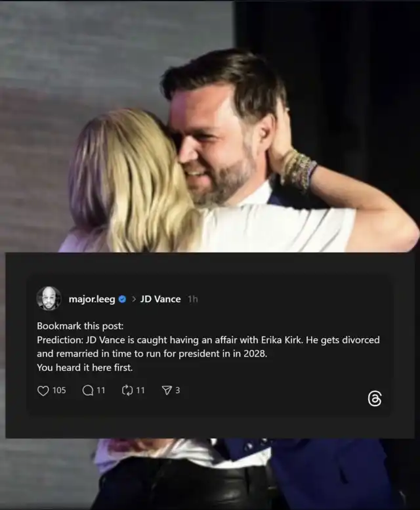Click the Threads logo icon
This screenshot has width=420, height=510.
[x=375, y=398]
